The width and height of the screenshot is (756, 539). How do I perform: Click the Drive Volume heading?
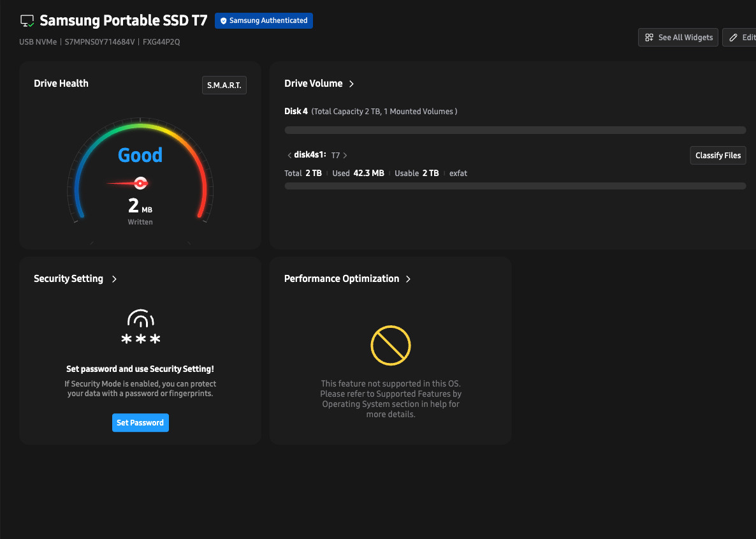(x=314, y=84)
